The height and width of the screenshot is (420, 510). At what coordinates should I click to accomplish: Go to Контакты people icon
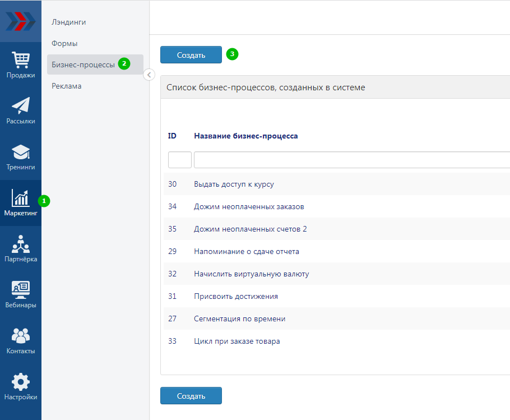(x=21, y=336)
